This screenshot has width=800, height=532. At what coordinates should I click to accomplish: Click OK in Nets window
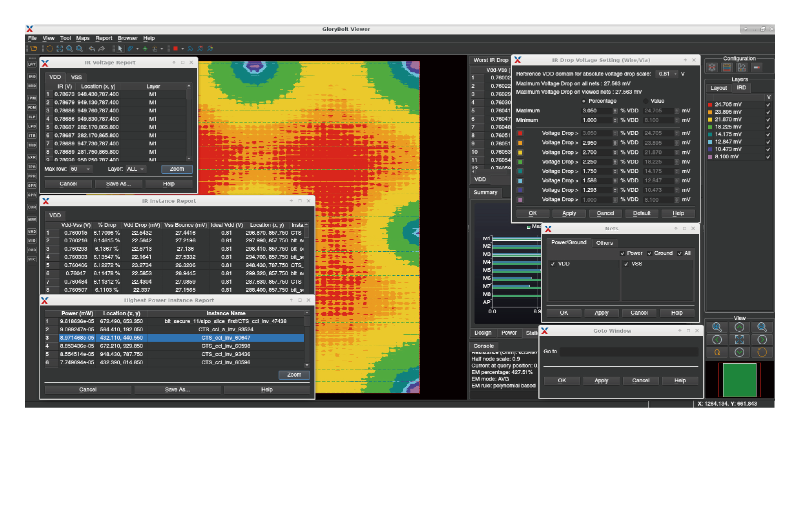(x=564, y=313)
